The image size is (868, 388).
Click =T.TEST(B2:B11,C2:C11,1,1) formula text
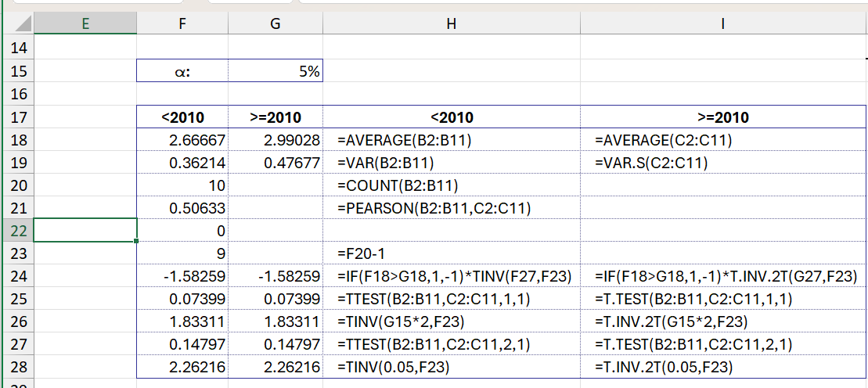pyautogui.click(x=693, y=300)
